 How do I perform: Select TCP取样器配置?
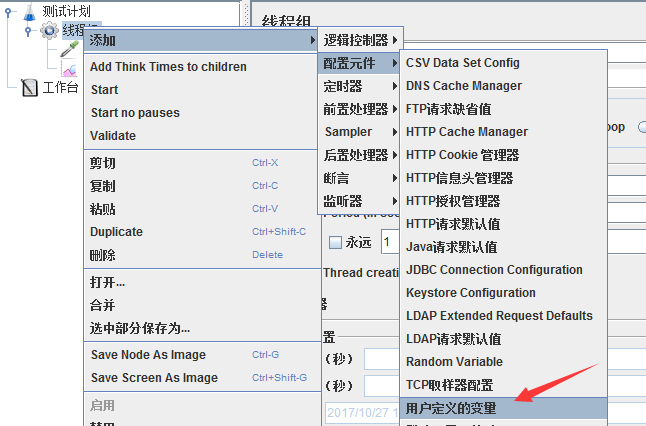[503, 385]
